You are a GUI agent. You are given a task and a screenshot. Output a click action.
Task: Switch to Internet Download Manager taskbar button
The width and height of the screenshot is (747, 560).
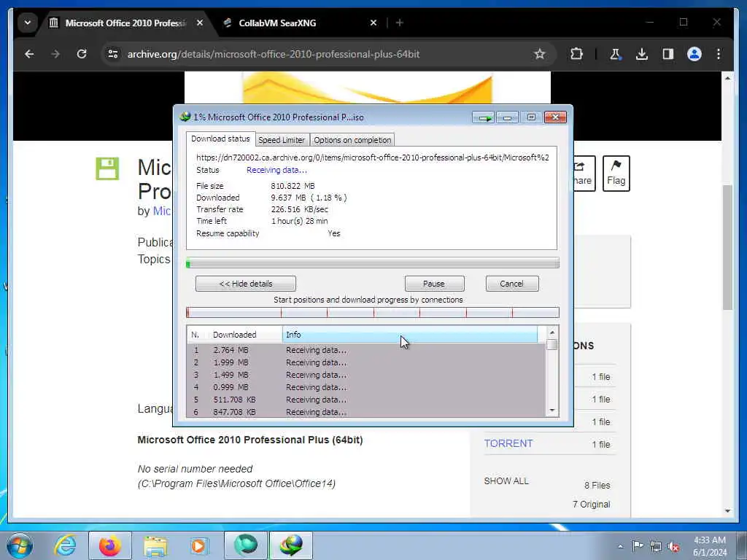click(291, 545)
